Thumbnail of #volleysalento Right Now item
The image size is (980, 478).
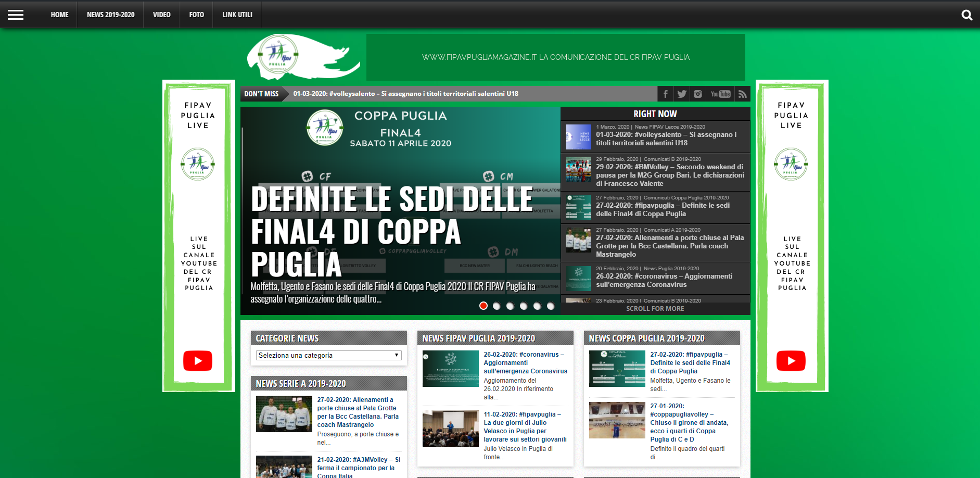pos(578,137)
